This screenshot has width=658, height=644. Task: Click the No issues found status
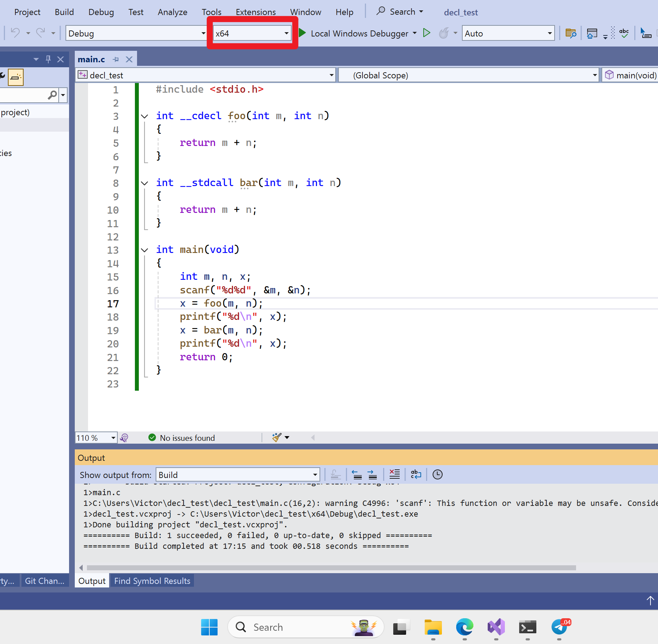[187, 438]
